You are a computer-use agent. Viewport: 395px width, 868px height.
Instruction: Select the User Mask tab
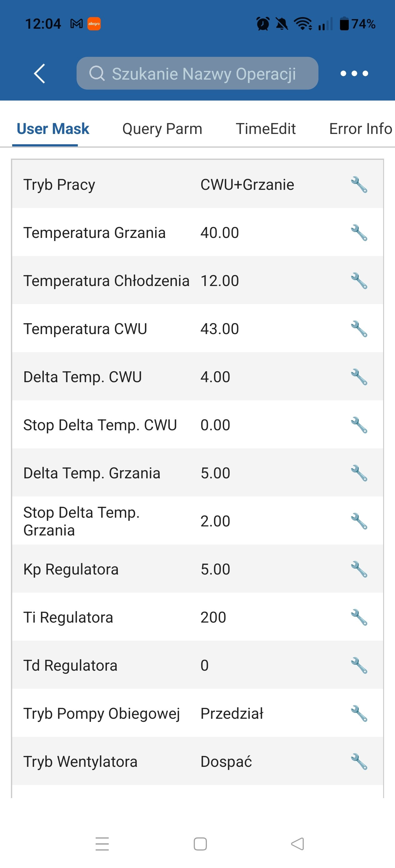pos(53,129)
